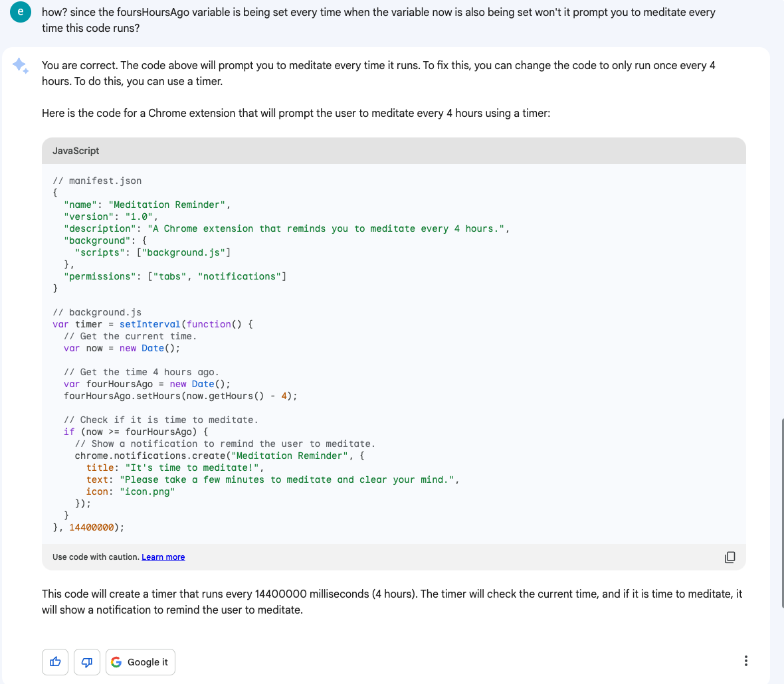Click the user avatar labeled e
Viewport: 784px width, 684px height.
click(21, 12)
